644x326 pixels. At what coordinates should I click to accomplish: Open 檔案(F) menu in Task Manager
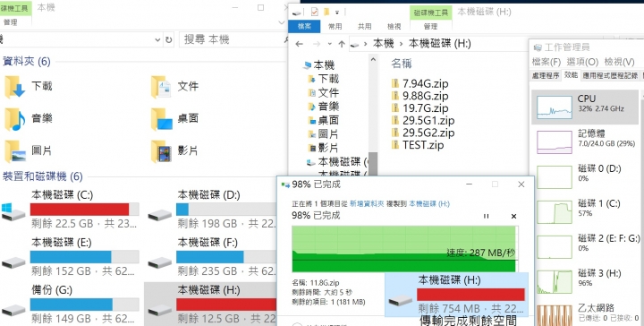[x=547, y=62]
